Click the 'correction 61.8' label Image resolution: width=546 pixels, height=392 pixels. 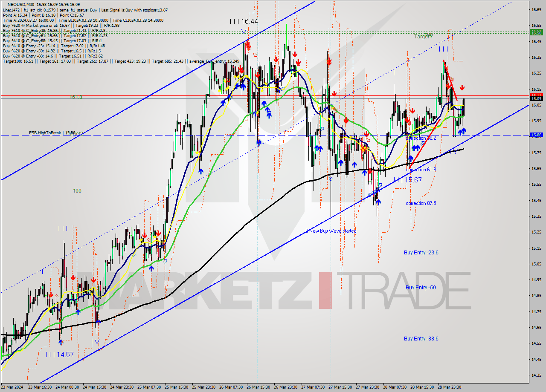click(x=421, y=170)
